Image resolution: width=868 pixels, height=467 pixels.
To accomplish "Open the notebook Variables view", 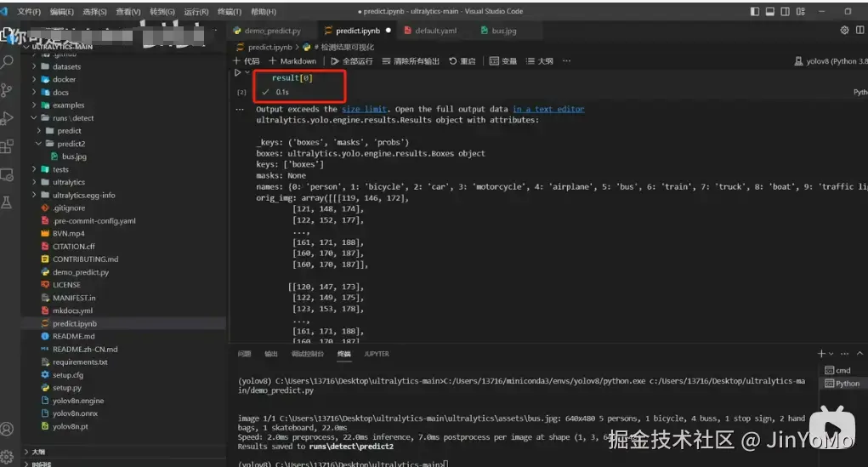I will click(x=502, y=61).
